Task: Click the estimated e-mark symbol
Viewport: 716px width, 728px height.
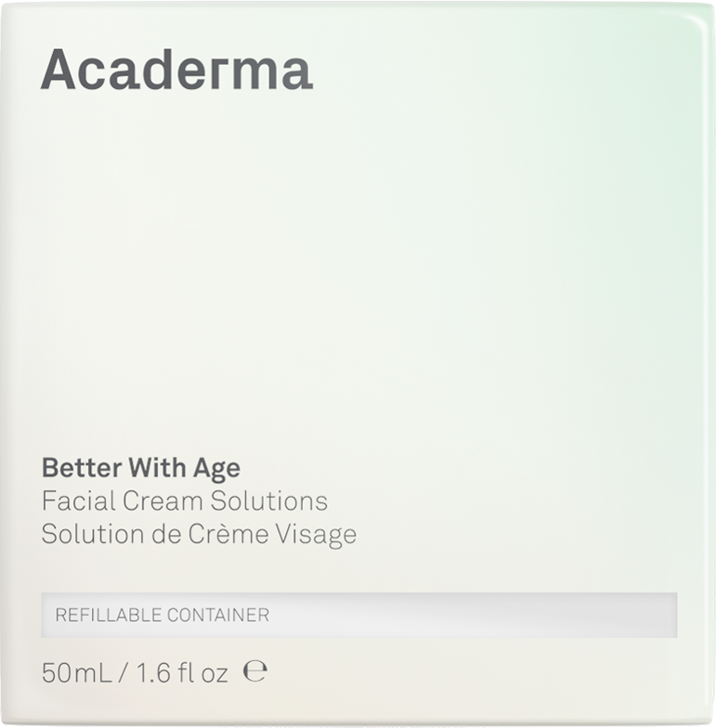Action: 254,671
